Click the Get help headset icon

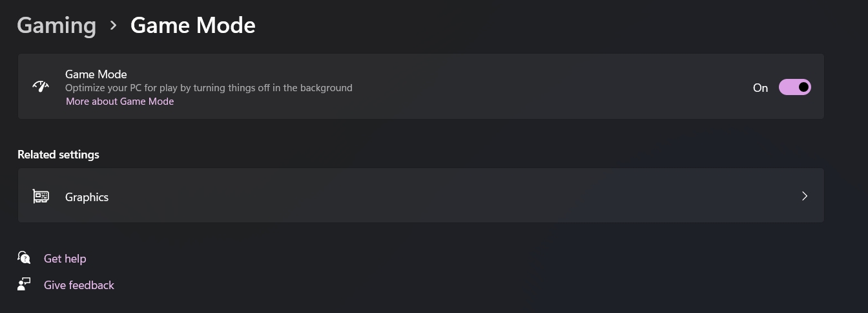click(24, 258)
